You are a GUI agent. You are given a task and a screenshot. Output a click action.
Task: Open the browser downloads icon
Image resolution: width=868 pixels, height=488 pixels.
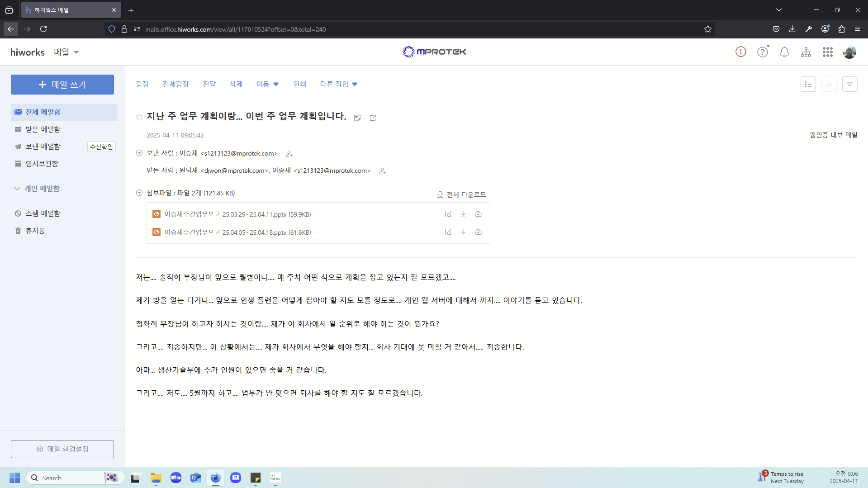[x=792, y=29]
